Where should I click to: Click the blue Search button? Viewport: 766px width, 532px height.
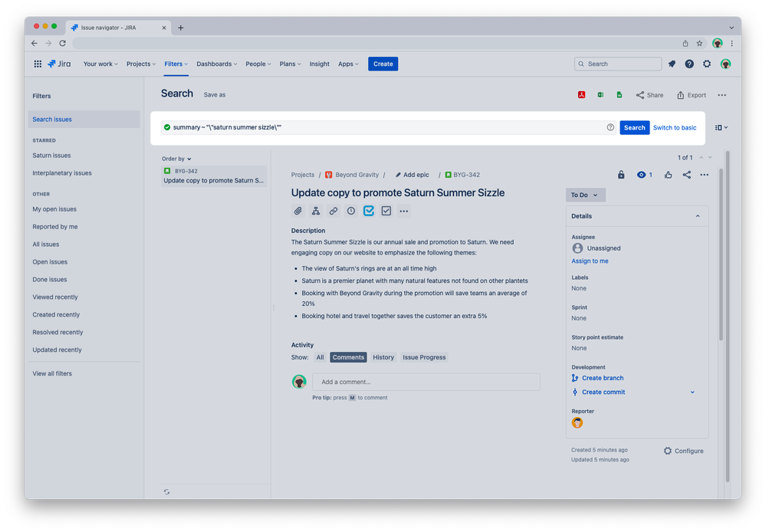point(634,127)
